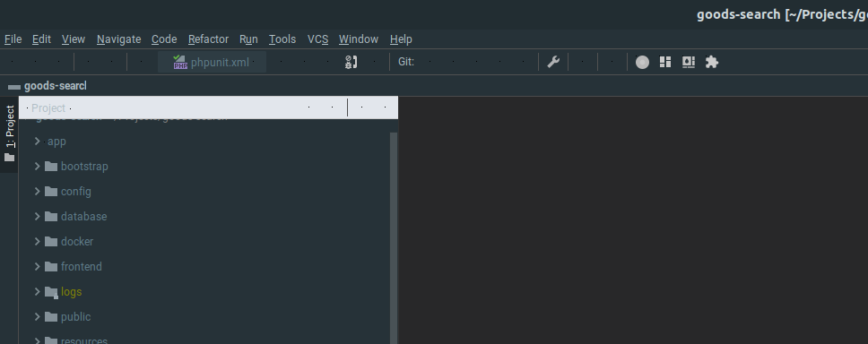Expand the database folder chevron
This screenshot has height=344, width=868.
pyautogui.click(x=37, y=216)
